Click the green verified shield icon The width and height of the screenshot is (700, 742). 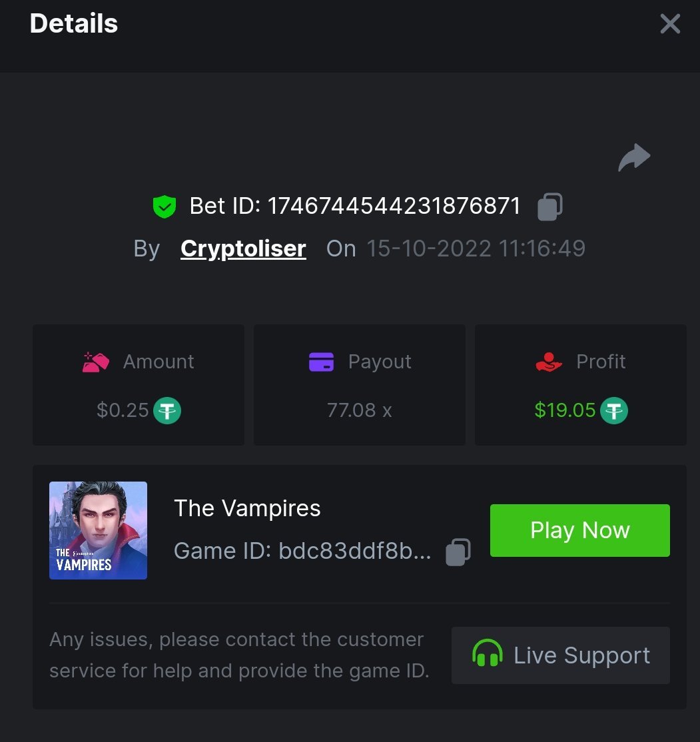click(164, 206)
